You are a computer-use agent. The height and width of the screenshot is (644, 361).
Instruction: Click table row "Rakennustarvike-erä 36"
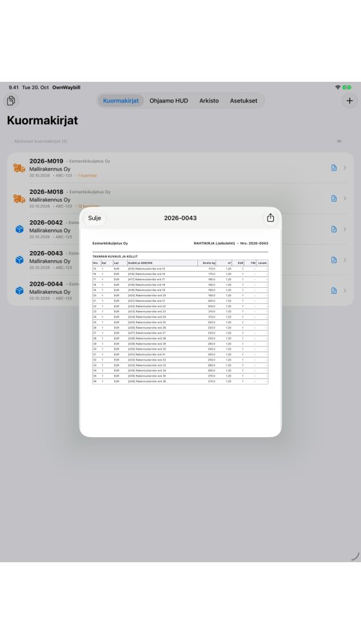pyautogui.click(x=180, y=381)
